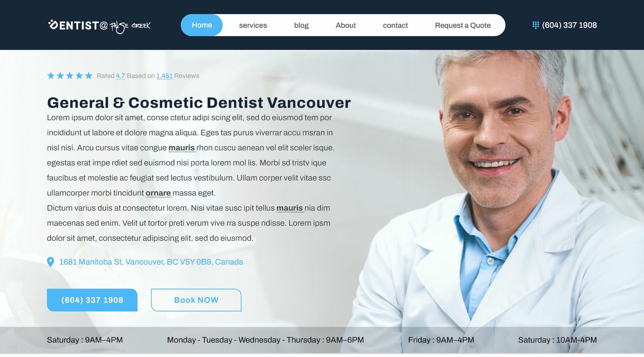Open the About menu item
Screen dimensions: 644x357
click(345, 25)
